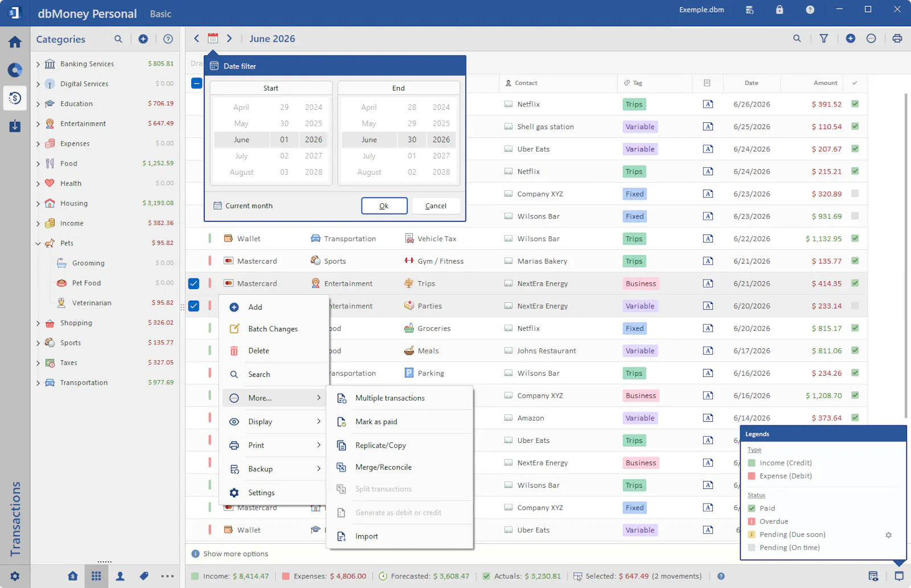The height and width of the screenshot is (588, 911).
Task: Toggle the select-all checkbox in table header
Action: point(196,83)
